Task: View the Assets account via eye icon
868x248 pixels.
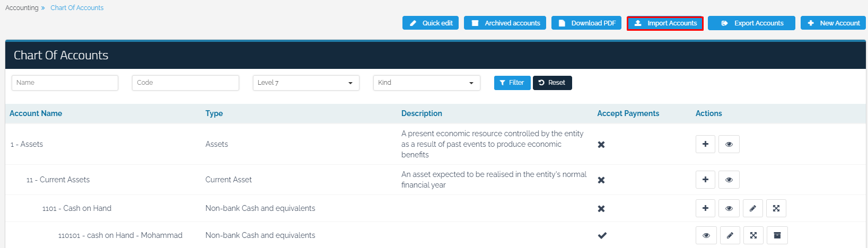Action: pyautogui.click(x=729, y=144)
